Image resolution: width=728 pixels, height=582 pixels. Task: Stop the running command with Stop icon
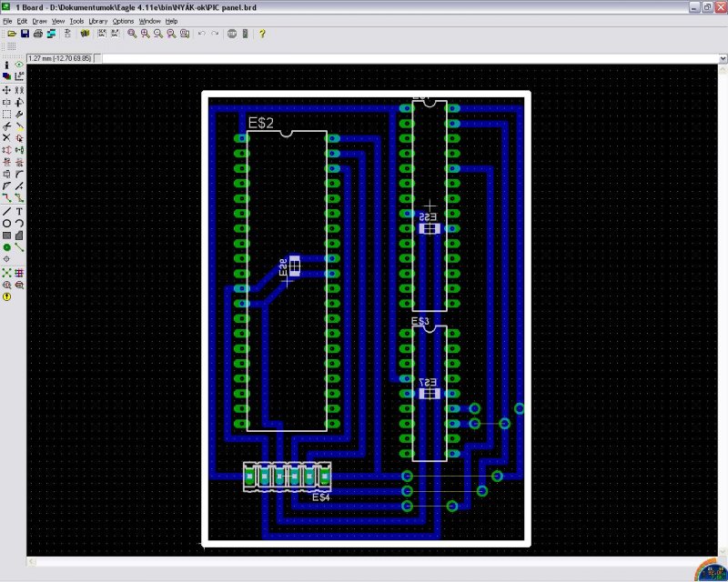[x=232, y=34]
